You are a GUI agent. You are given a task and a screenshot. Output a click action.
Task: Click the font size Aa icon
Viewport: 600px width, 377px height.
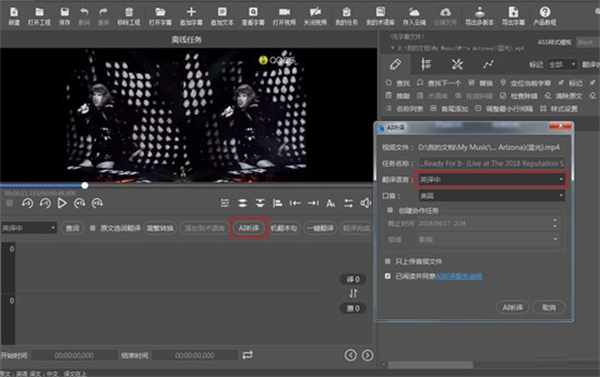coord(331,203)
